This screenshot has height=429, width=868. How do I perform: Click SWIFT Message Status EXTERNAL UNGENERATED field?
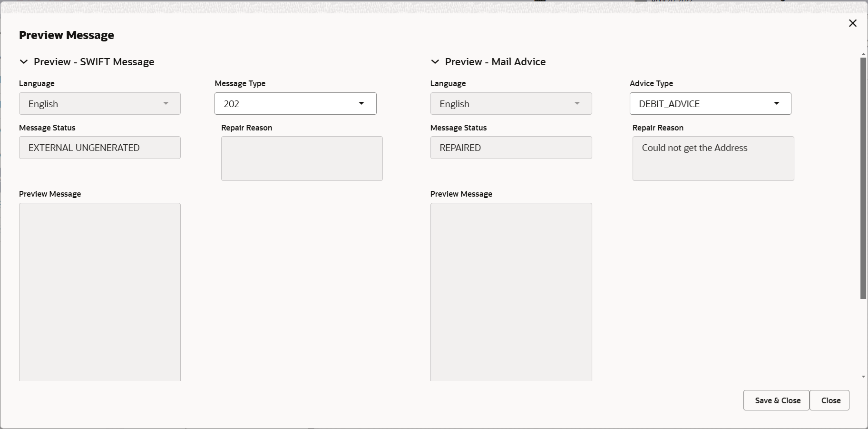pos(100,148)
